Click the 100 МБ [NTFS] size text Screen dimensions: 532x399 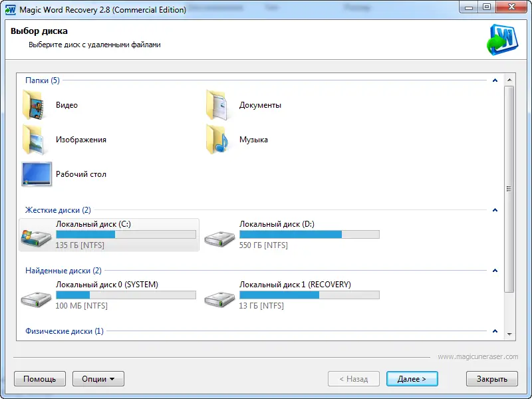[81, 305]
